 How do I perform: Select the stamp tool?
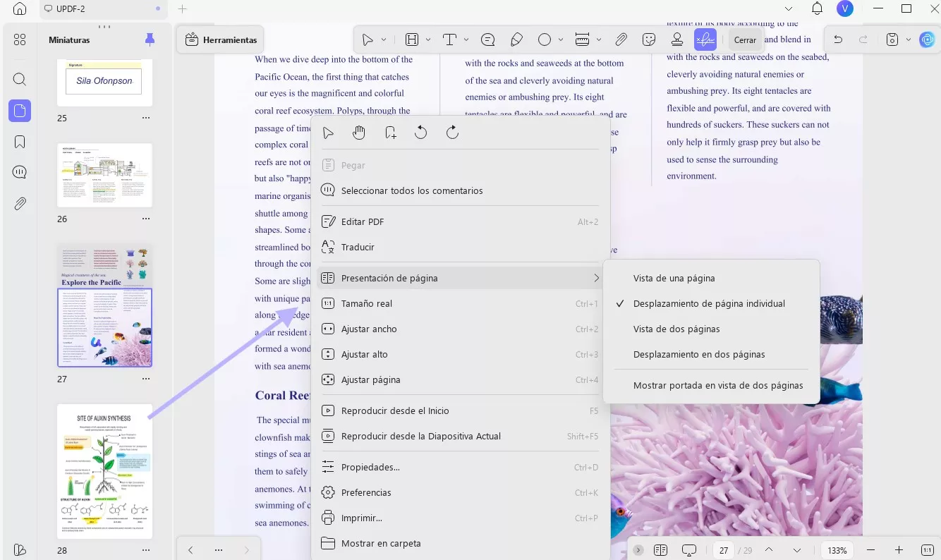(x=677, y=39)
